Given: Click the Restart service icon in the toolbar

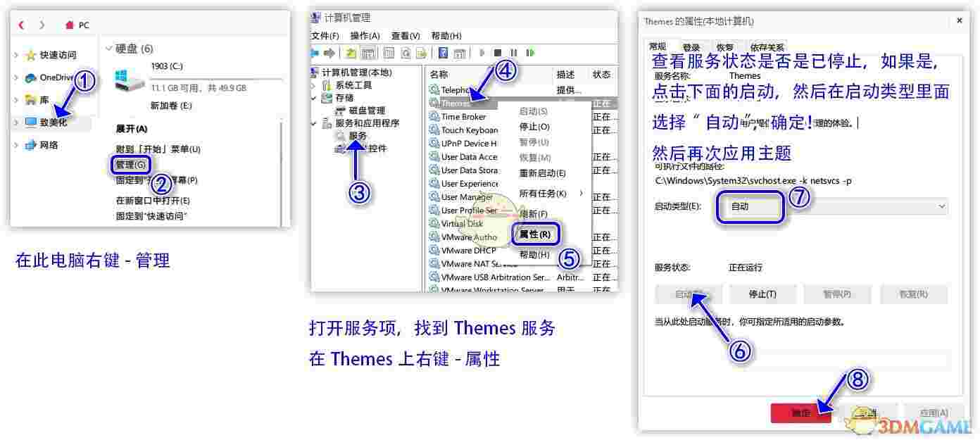Looking at the screenshot, I should [532, 52].
